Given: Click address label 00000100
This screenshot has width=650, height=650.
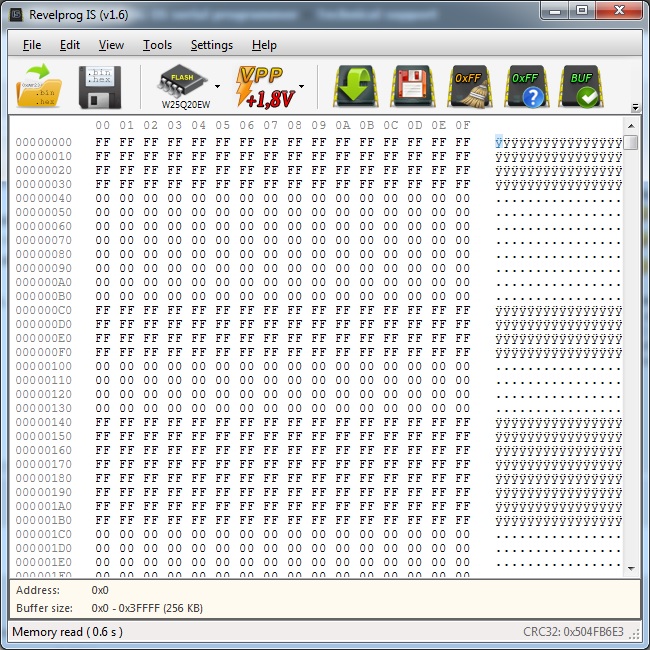Looking at the screenshot, I should coord(44,366).
